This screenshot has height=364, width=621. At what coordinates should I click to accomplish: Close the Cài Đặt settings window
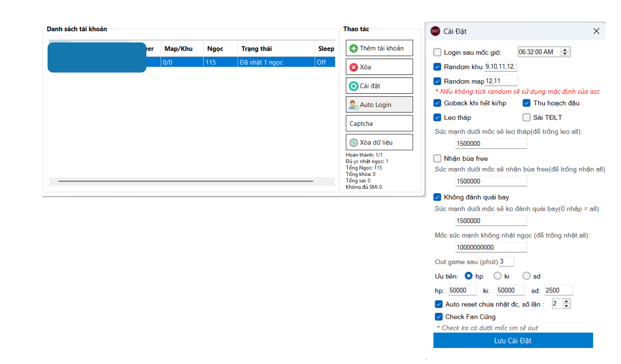click(596, 31)
